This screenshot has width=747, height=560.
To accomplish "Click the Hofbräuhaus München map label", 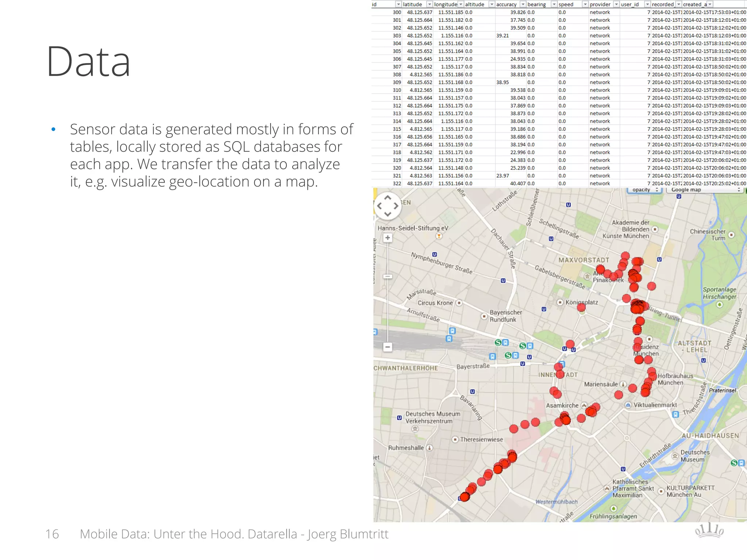I will 675,379.
